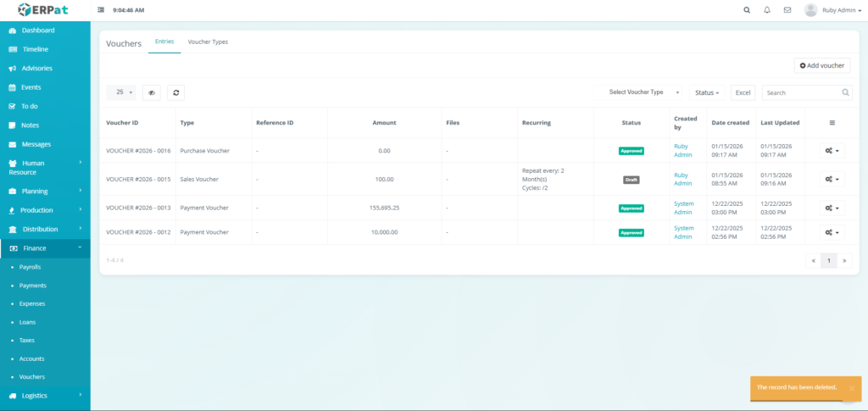Sort by Amount column header
Image resolution: width=868 pixels, height=411 pixels.
point(384,123)
